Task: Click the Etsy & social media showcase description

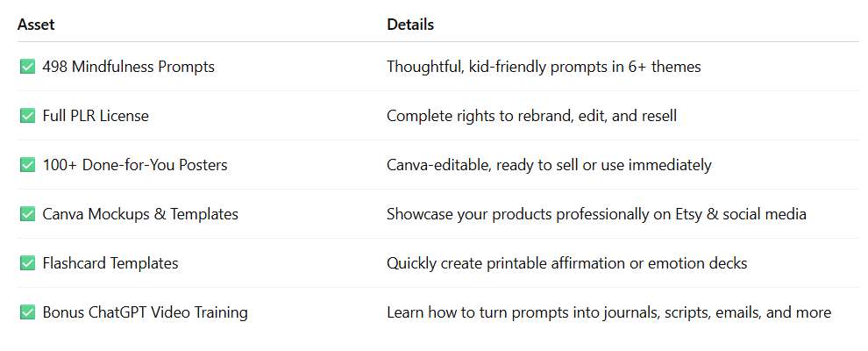Action: (596, 214)
